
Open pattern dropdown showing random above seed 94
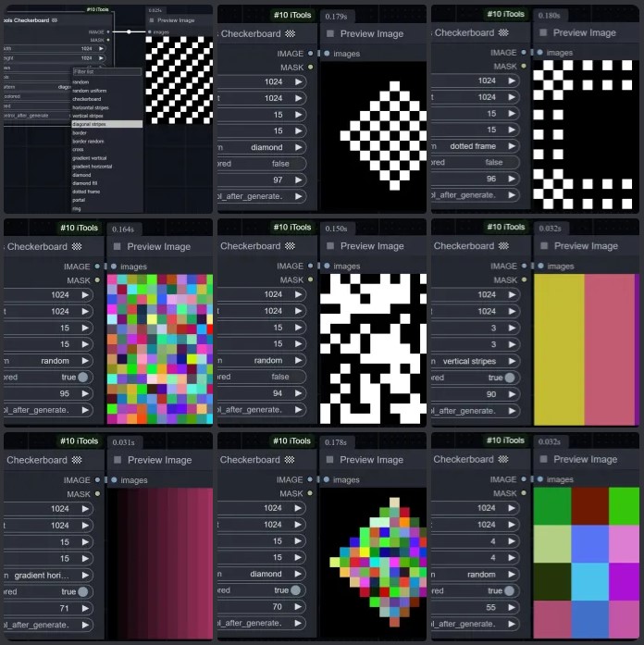[262, 360]
